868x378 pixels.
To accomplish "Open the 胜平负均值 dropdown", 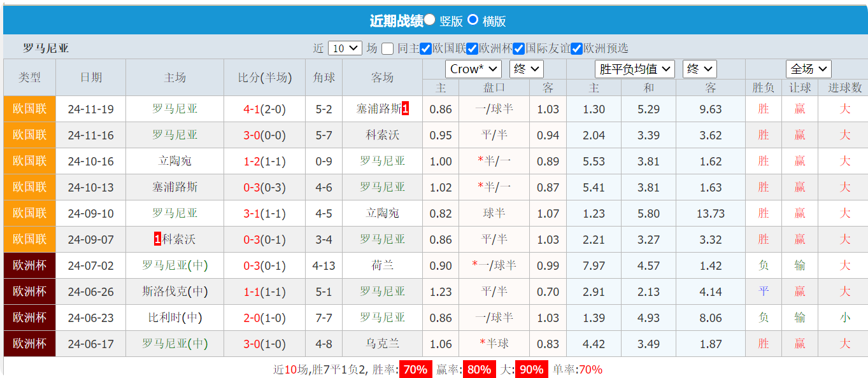I will pyautogui.click(x=632, y=69).
